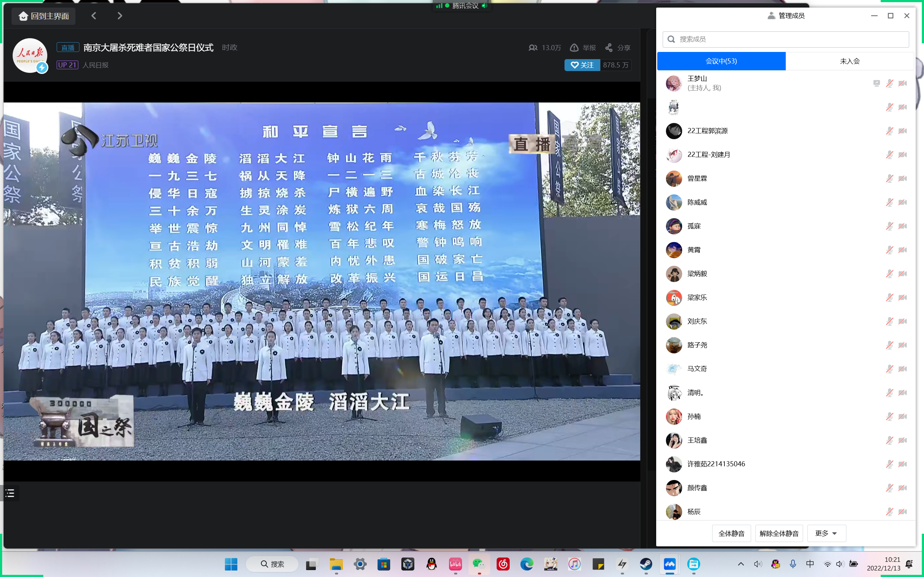Click the forward navigation arrow
The height and width of the screenshot is (577, 924).
click(x=119, y=16)
